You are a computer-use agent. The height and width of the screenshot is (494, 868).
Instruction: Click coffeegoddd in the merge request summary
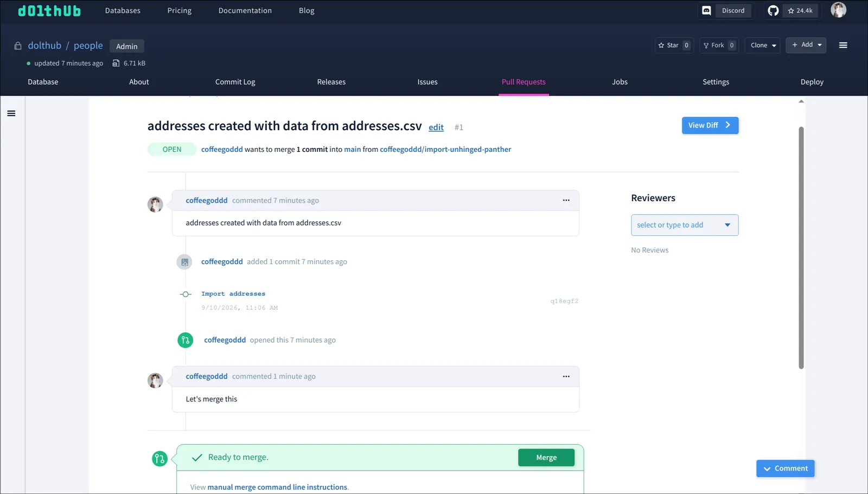(222, 150)
